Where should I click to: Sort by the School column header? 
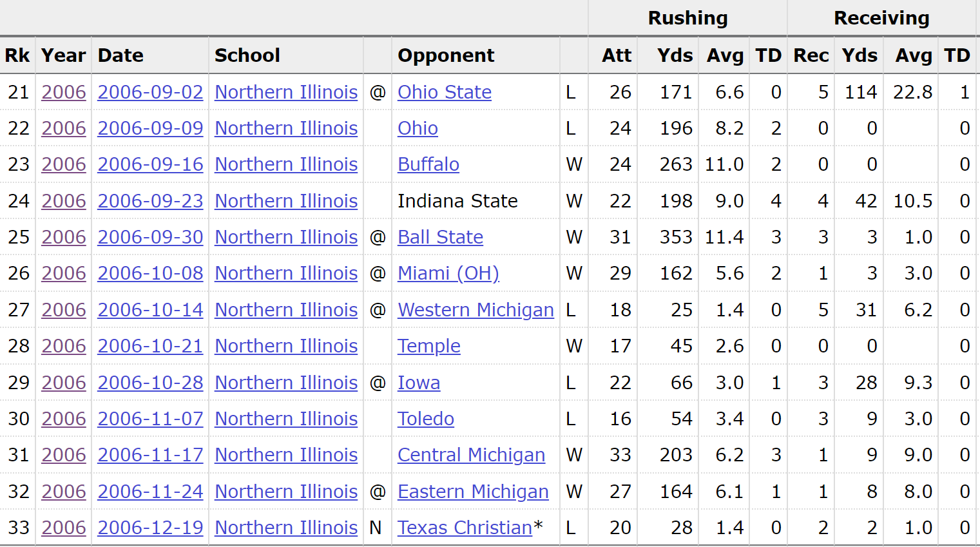pyautogui.click(x=247, y=55)
